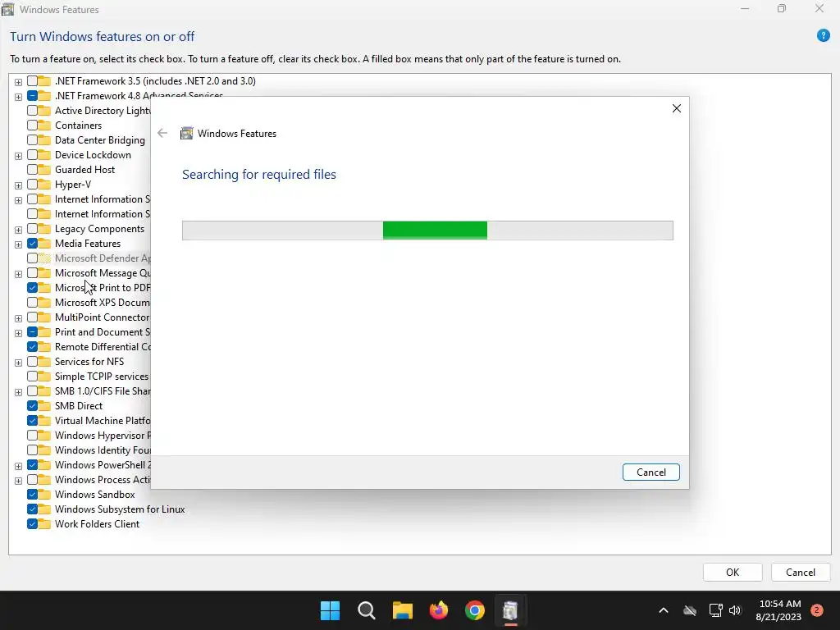Expand the Services for NFS node
This screenshot has height=630, width=840.
[x=18, y=363]
